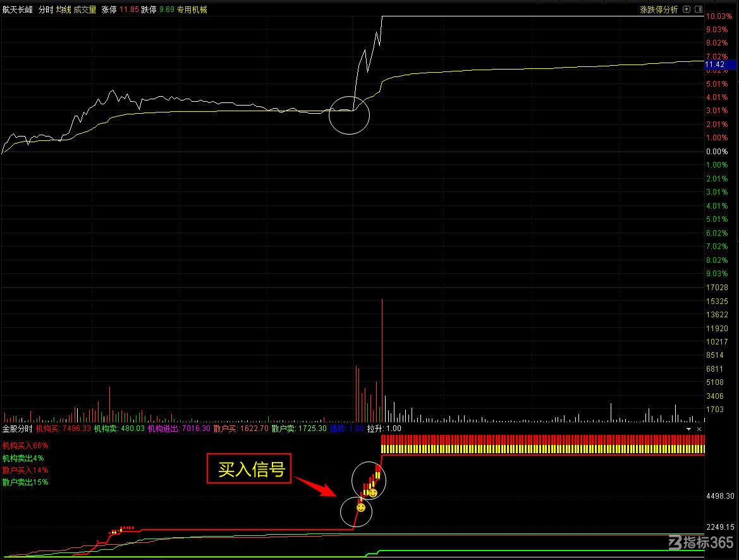This screenshot has height=560, width=739.
Task: Click the 17028 volume axis label
Action: (x=717, y=287)
